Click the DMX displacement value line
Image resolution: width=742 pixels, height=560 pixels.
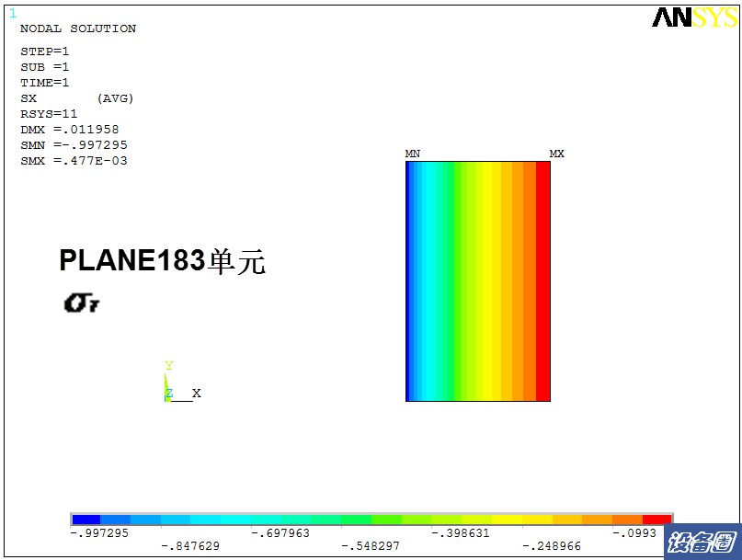click(x=70, y=130)
